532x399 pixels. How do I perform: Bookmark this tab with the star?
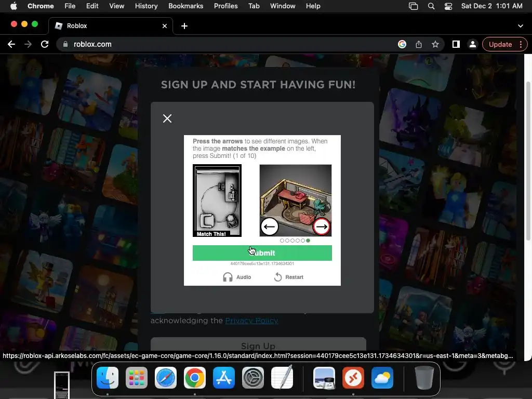435,44
